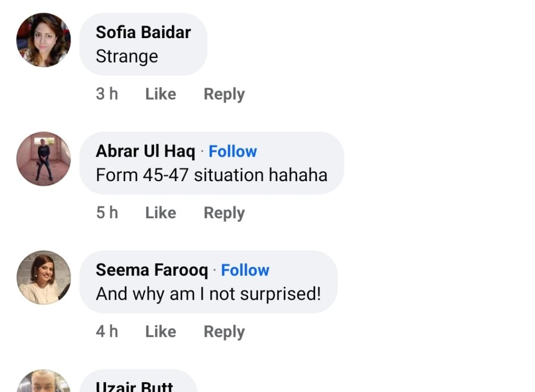Open Sofia Baidar's name link
The width and height of the screenshot is (535, 392).
click(x=143, y=32)
